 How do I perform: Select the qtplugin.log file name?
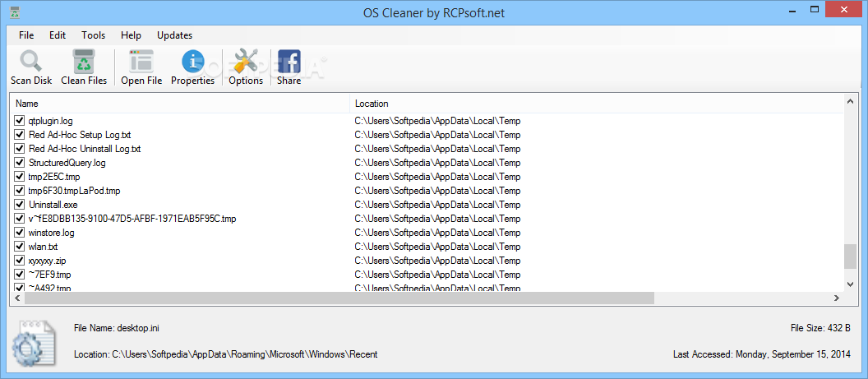pos(50,121)
